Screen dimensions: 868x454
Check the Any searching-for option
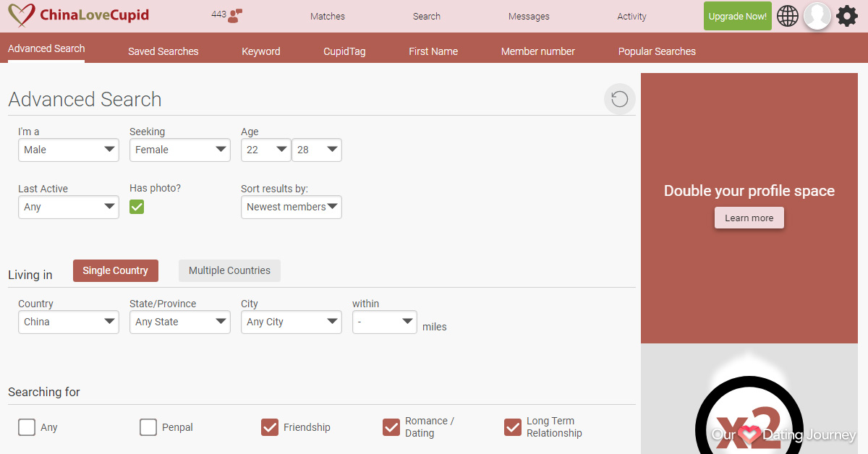pyautogui.click(x=27, y=427)
